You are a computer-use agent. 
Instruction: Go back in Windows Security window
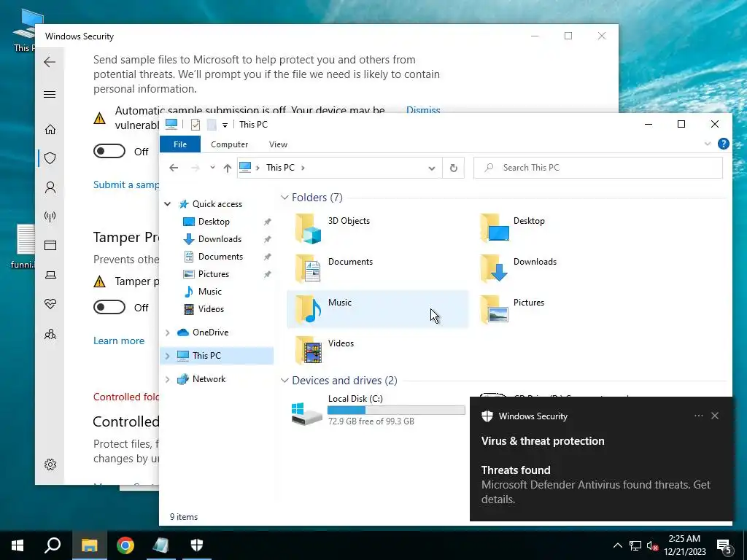[x=50, y=62]
